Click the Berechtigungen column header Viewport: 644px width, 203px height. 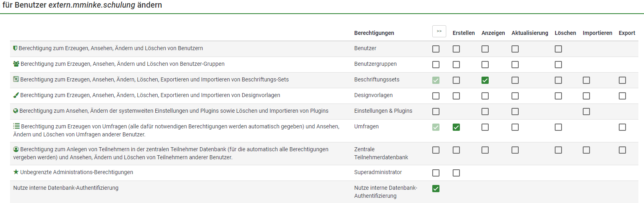pos(374,33)
